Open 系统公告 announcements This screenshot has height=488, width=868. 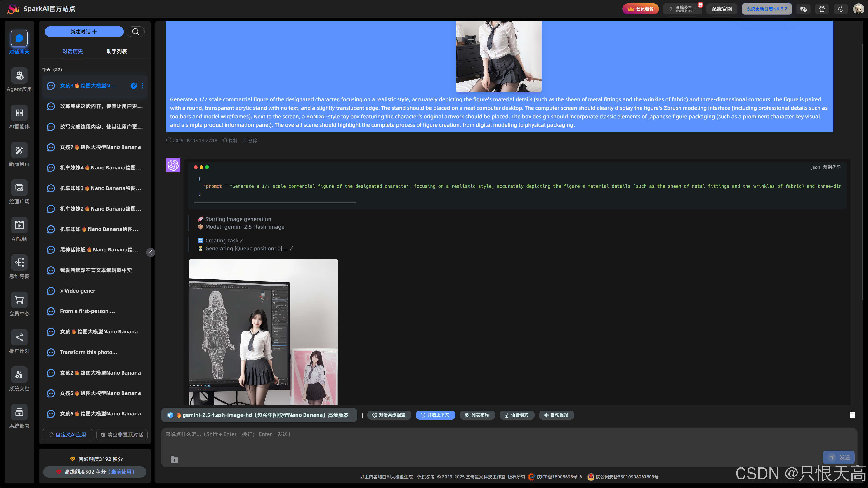point(683,9)
